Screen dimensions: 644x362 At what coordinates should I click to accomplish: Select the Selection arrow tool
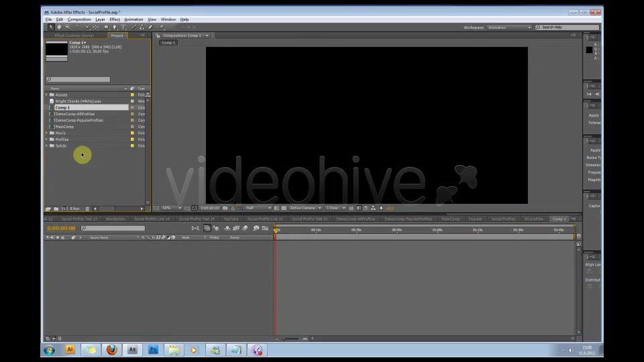coord(51,27)
